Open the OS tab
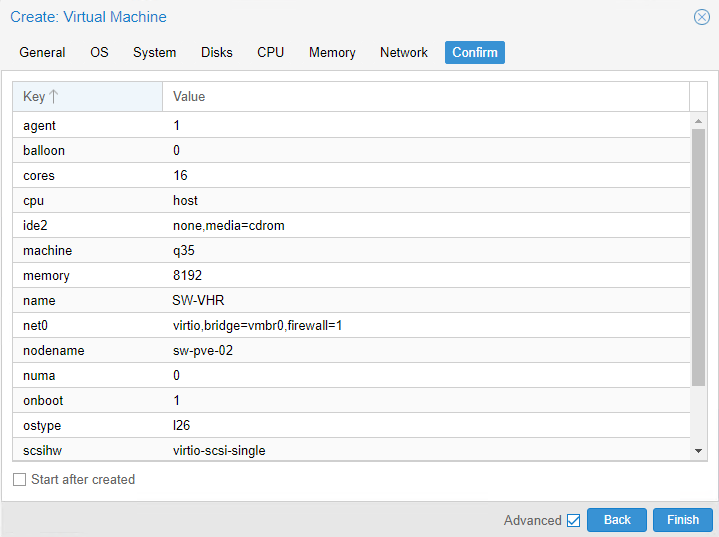The width and height of the screenshot is (719, 537). [x=99, y=52]
